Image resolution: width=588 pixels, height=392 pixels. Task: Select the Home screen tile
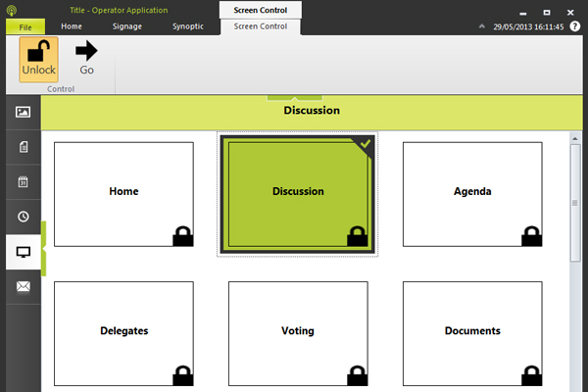point(123,194)
